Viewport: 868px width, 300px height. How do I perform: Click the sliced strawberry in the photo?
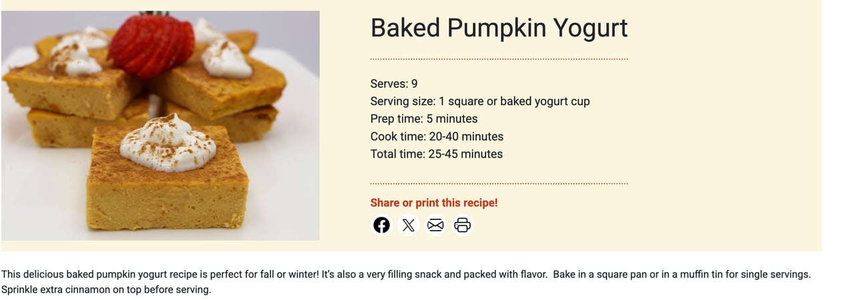click(151, 45)
